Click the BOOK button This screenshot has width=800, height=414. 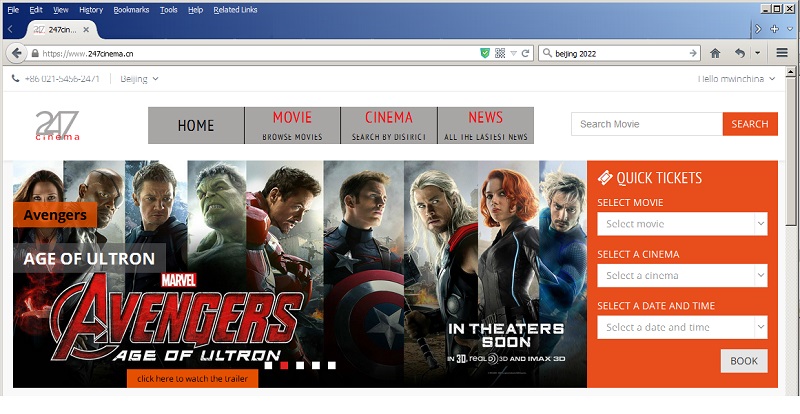click(x=744, y=361)
